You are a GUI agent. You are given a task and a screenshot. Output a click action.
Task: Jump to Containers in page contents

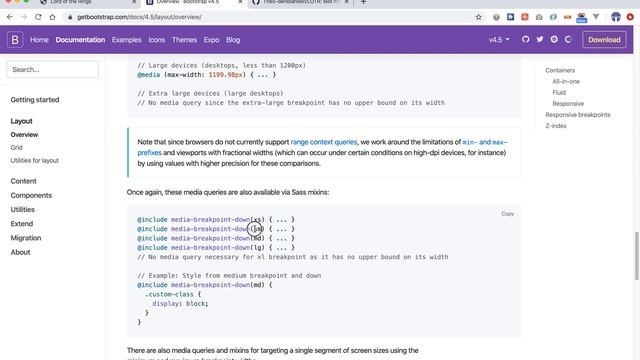[560, 70]
